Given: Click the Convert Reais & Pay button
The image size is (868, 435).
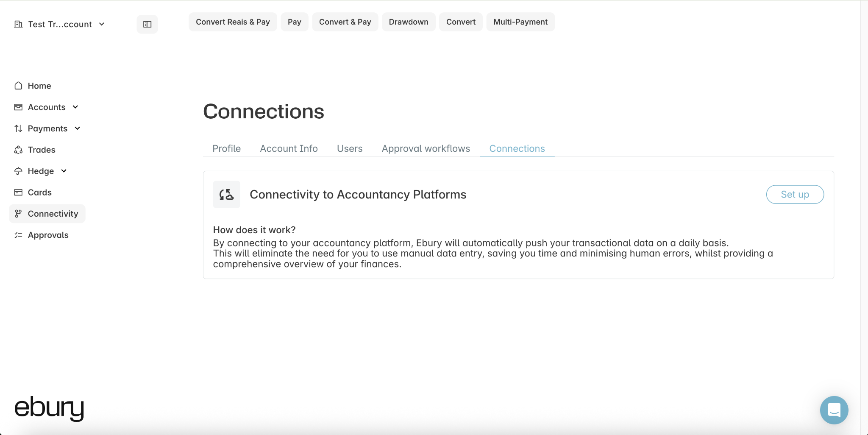Looking at the screenshot, I should click(x=233, y=22).
